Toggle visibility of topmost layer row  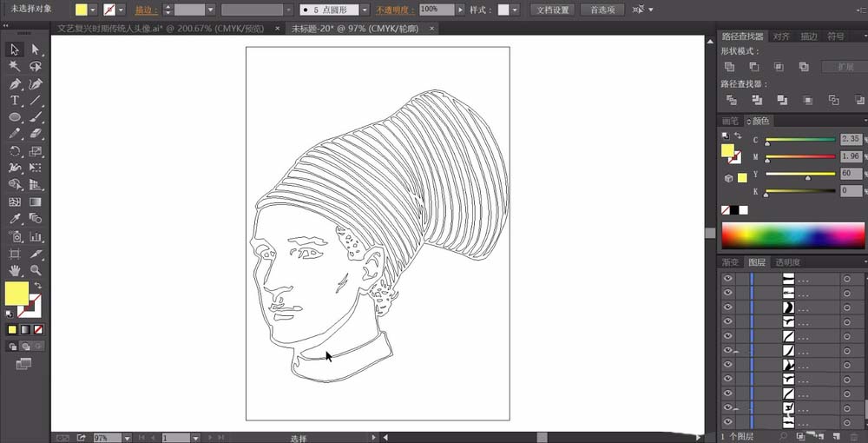728,279
